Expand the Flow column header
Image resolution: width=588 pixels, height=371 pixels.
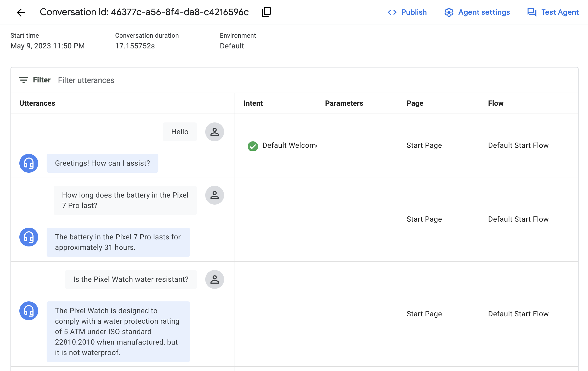click(x=496, y=103)
